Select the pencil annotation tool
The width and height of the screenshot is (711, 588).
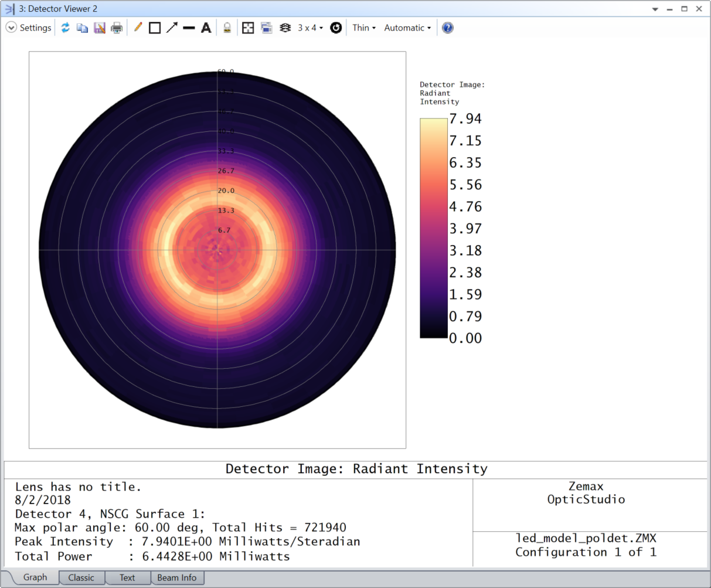(x=138, y=28)
